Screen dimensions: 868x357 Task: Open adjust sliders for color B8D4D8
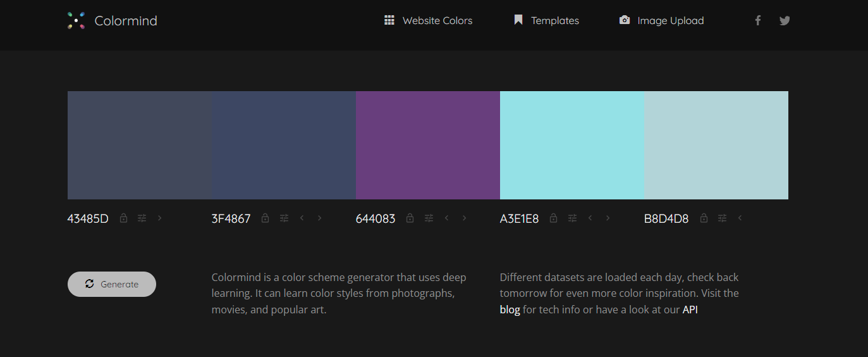pyautogui.click(x=721, y=218)
